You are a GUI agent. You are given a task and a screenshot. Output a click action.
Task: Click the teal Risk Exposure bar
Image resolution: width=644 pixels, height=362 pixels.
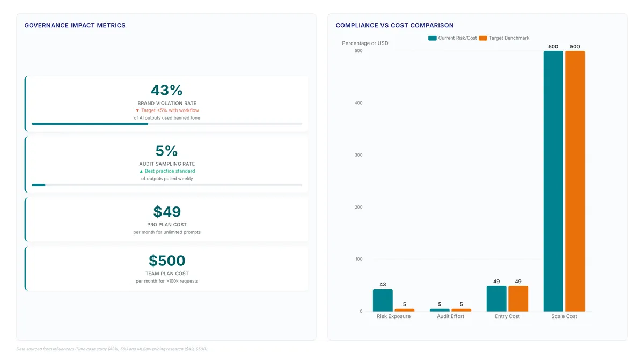pyautogui.click(x=383, y=300)
